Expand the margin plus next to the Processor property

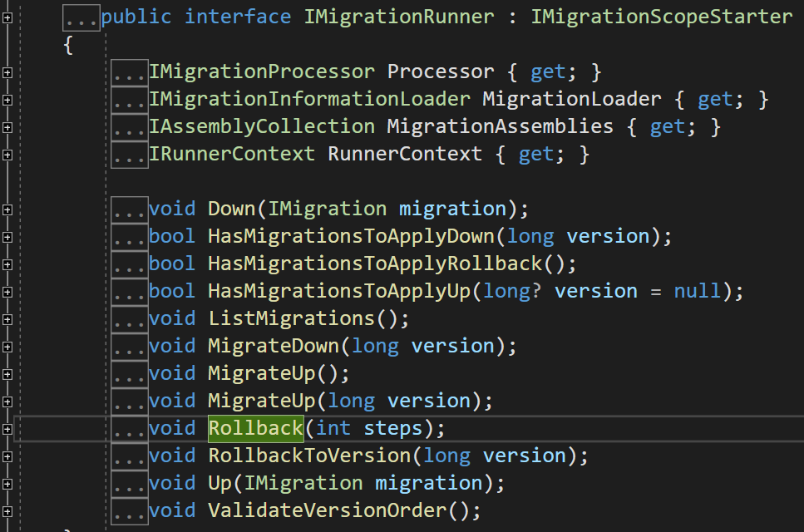[7, 72]
